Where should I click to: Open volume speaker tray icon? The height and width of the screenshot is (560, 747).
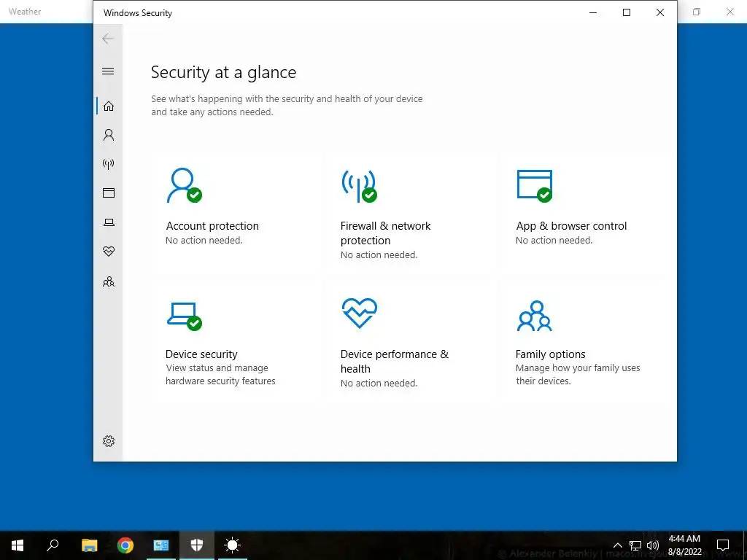[653, 545]
